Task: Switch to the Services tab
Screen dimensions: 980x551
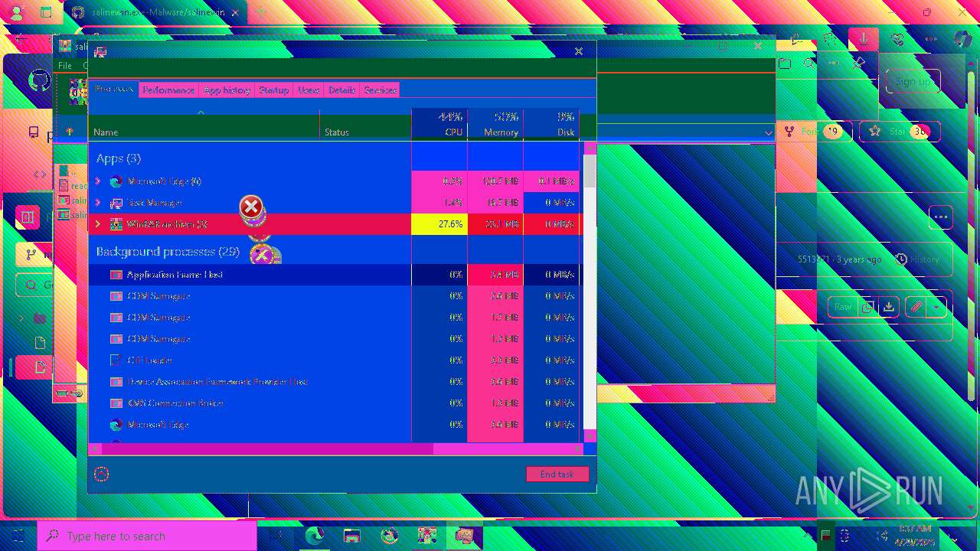Action: (380, 90)
